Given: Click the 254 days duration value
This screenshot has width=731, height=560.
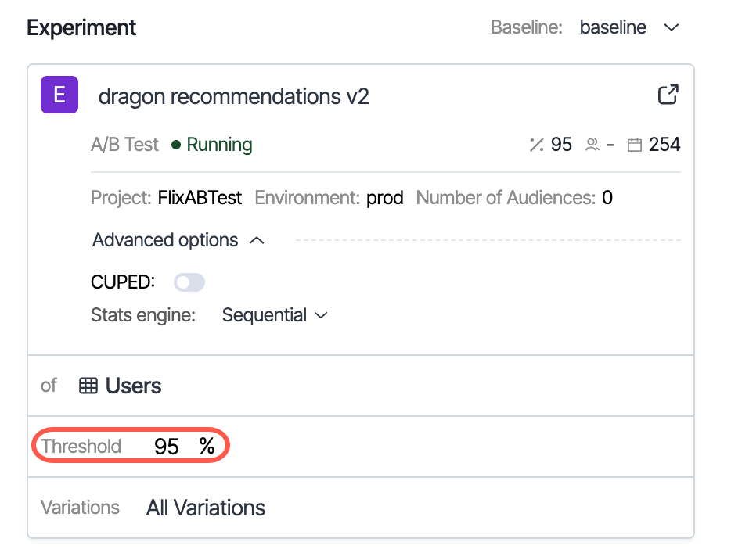Looking at the screenshot, I should (x=664, y=145).
